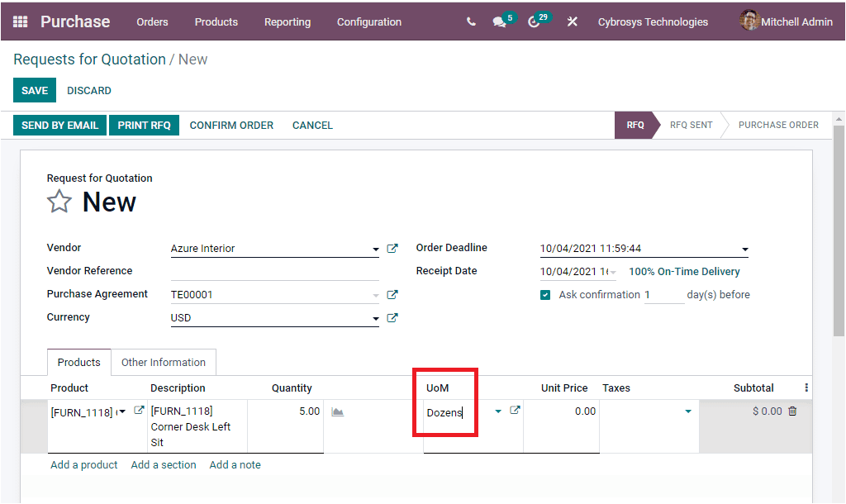The width and height of the screenshot is (846, 504).
Task: Open the activities clock icon
Action: [x=534, y=21]
